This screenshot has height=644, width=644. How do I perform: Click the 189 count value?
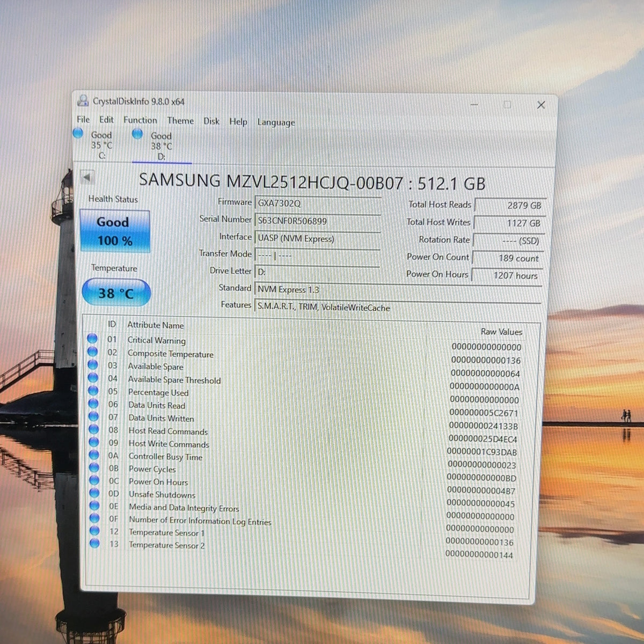click(507, 258)
